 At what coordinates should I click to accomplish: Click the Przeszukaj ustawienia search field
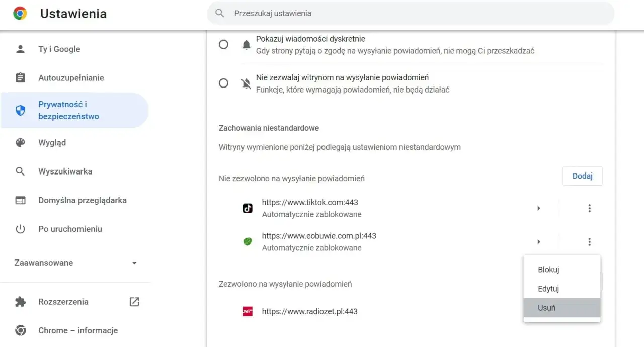click(410, 13)
